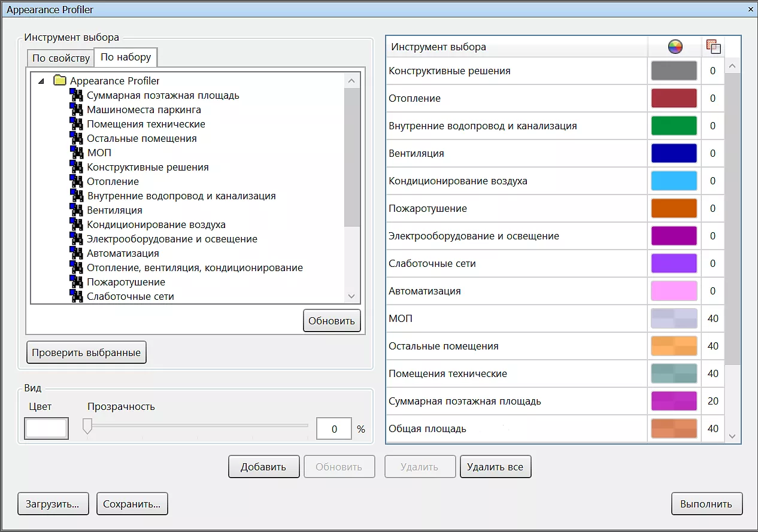Screen dimensions: 758x532
Task: Collapse the Appearance Profiler tree node
Action: pyautogui.click(x=41, y=81)
